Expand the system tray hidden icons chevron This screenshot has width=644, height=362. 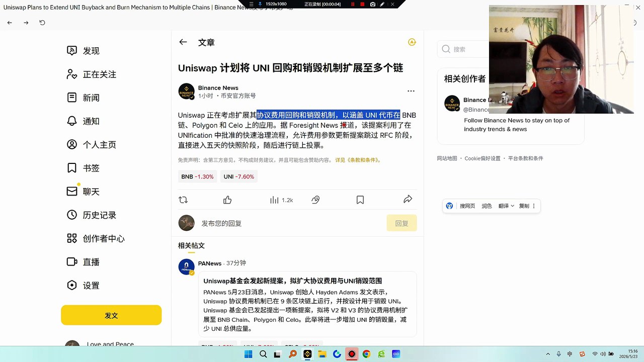point(548,354)
